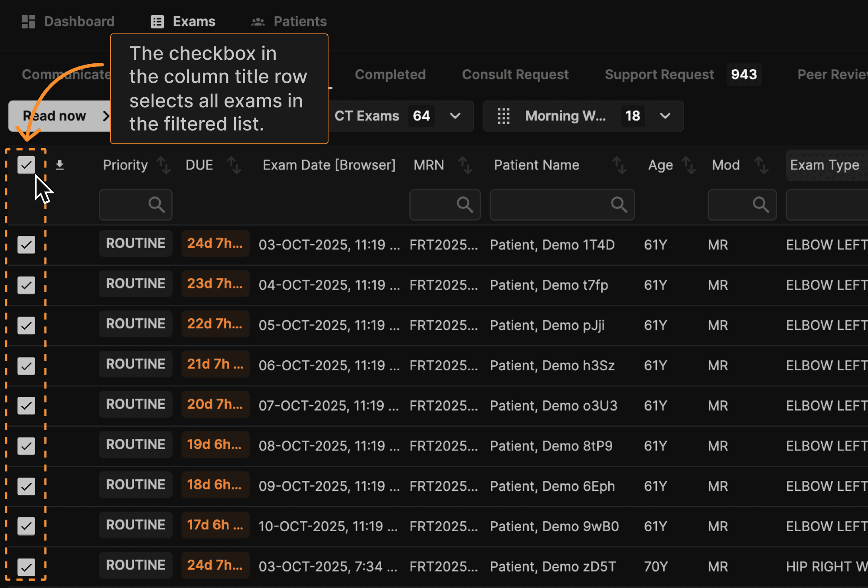This screenshot has width=868, height=588.
Task: Switch to the Consult Request tab
Action: [515, 75]
